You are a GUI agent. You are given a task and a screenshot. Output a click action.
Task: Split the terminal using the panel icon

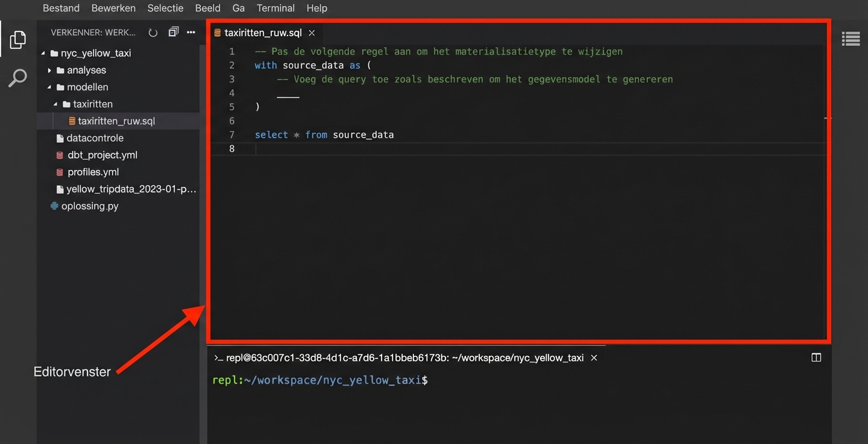pyautogui.click(x=816, y=357)
